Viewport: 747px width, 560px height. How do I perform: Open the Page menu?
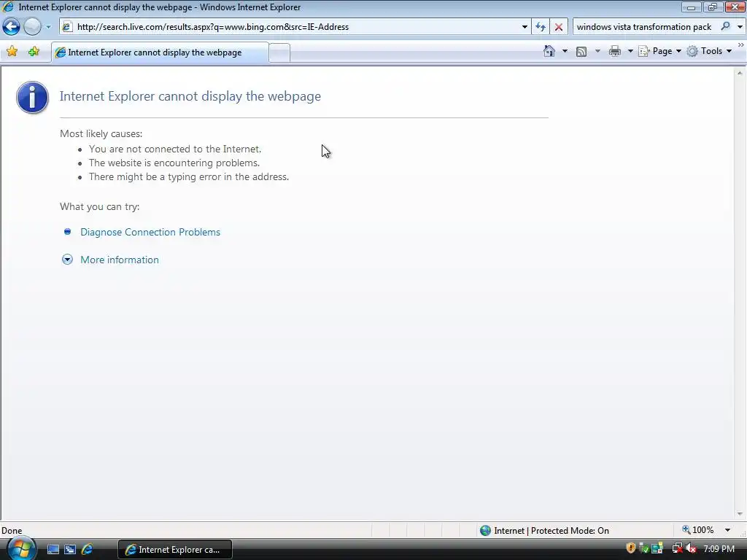click(659, 52)
